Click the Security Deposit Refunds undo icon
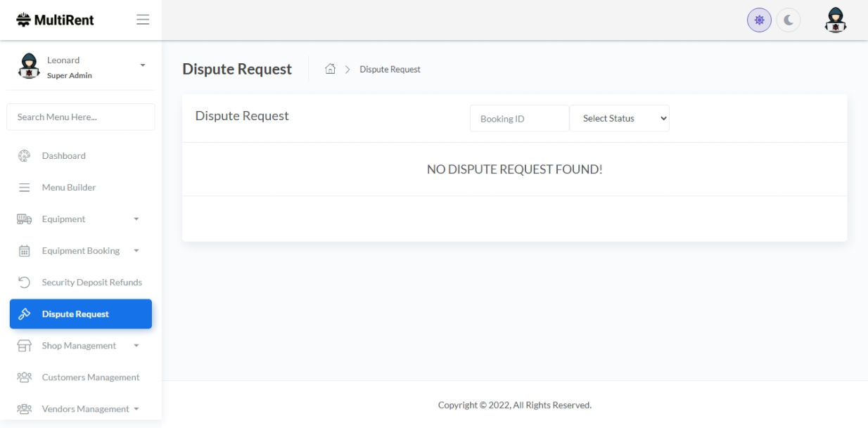The image size is (868, 428). [24, 283]
